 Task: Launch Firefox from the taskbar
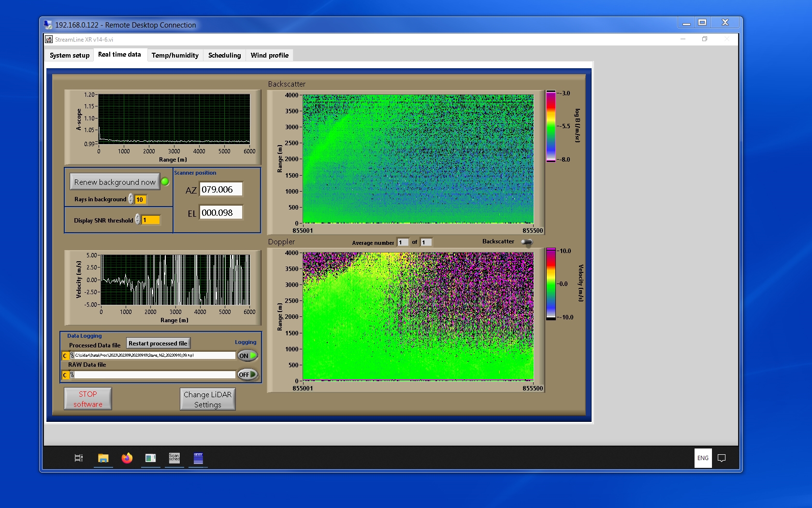[x=127, y=458]
